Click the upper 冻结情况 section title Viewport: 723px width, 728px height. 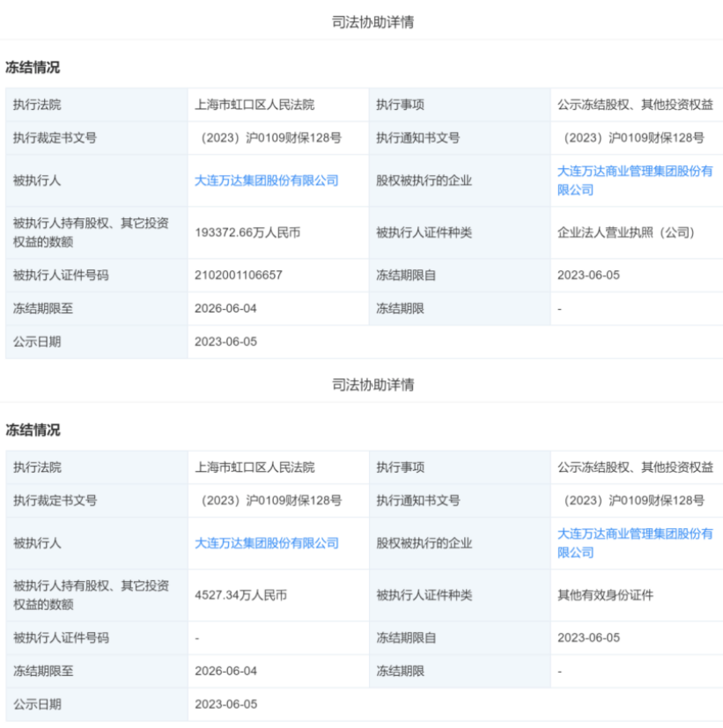tap(33, 67)
